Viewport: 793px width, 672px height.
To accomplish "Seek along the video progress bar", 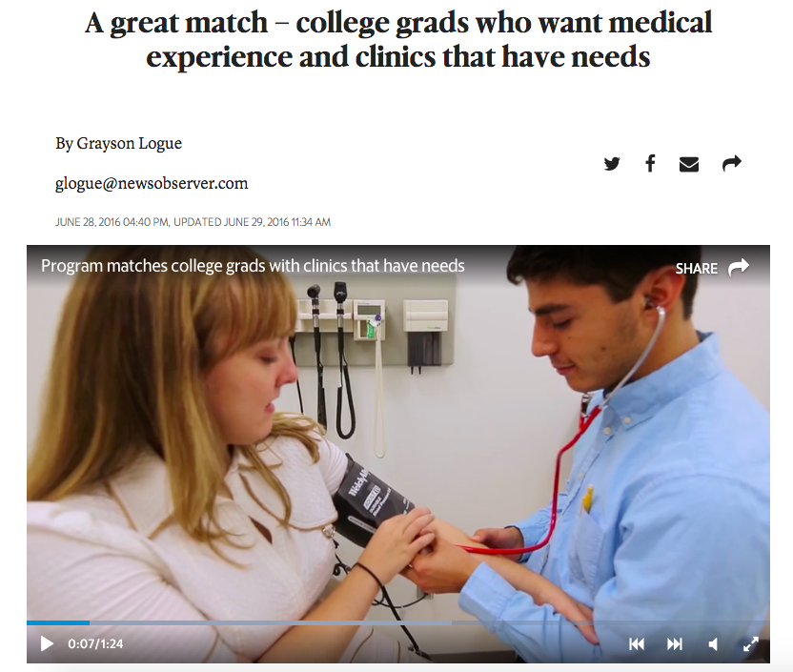I will pos(398,623).
